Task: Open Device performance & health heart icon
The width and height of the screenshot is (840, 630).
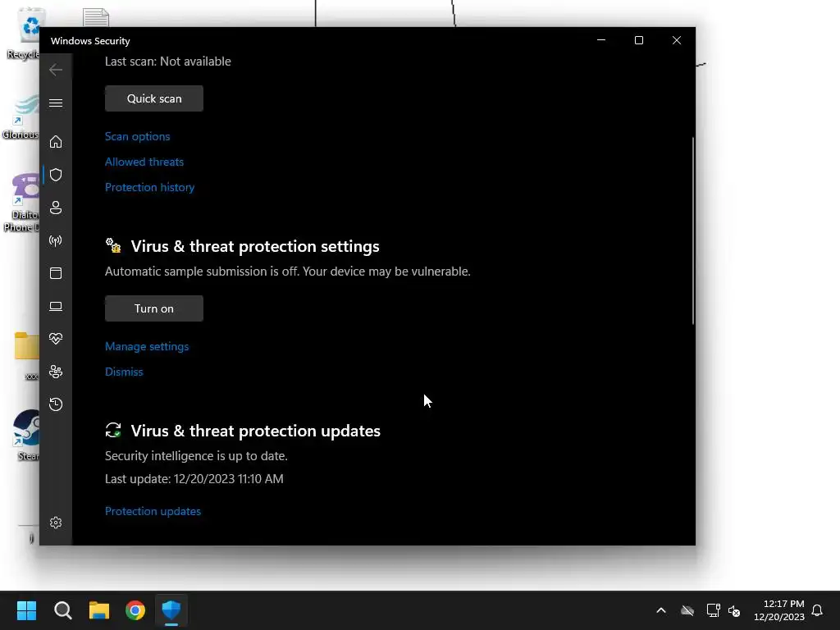Action: coord(56,339)
